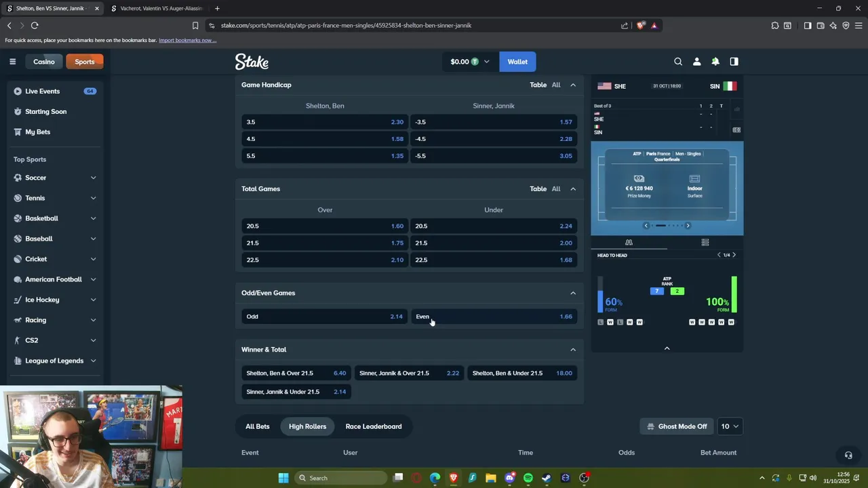Switch to the Sports tab
Screen dimensions: 868x488
coord(85,62)
